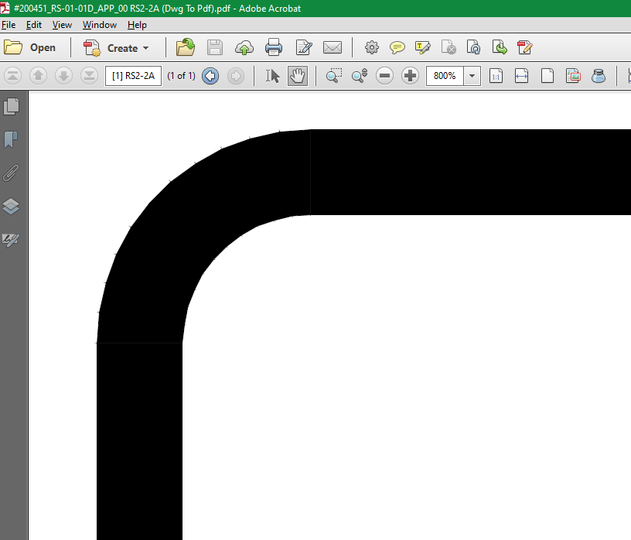Expand the zoom level dropdown

472,76
